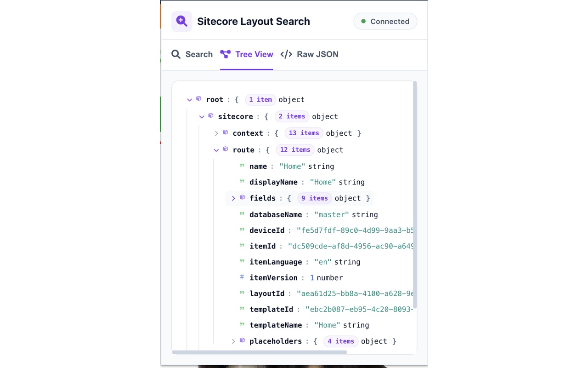588x368 pixels.
Task: Switch to the Search tab
Action: point(192,54)
